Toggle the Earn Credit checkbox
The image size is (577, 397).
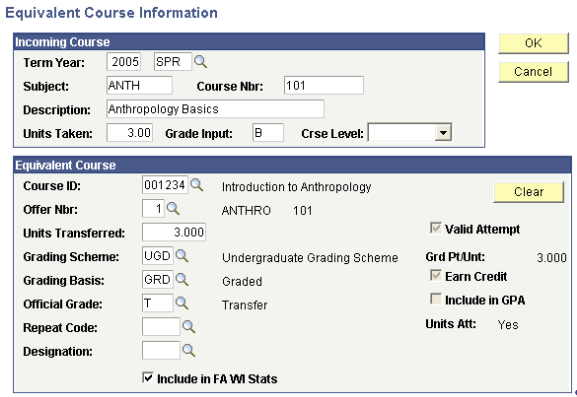coord(435,275)
